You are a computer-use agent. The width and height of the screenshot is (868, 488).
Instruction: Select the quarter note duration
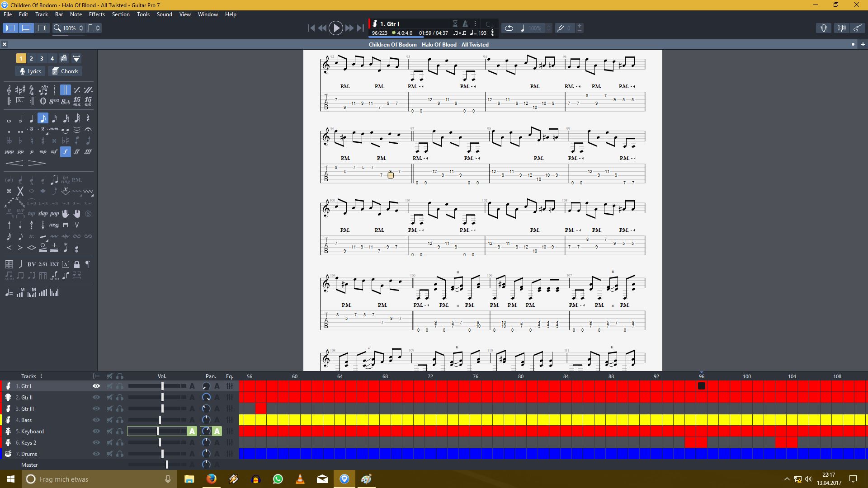pyautogui.click(x=32, y=119)
